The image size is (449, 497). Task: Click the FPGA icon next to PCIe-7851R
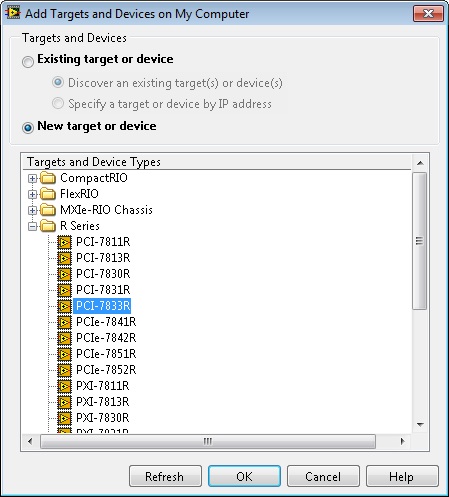click(64, 354)
